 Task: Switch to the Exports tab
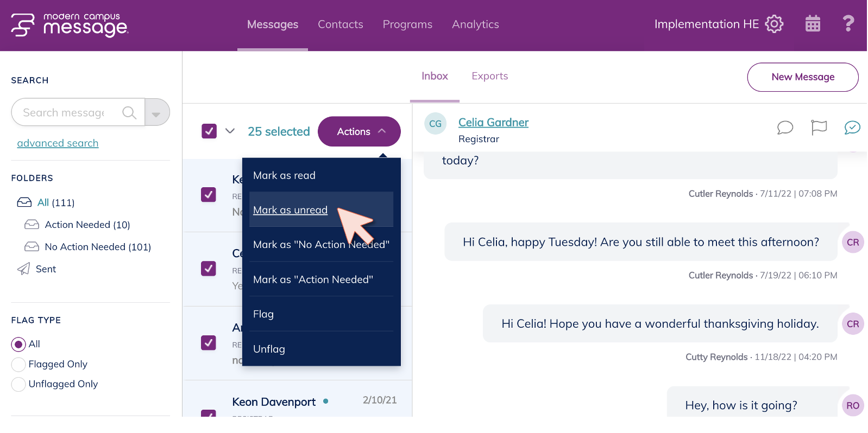(489, 77)
